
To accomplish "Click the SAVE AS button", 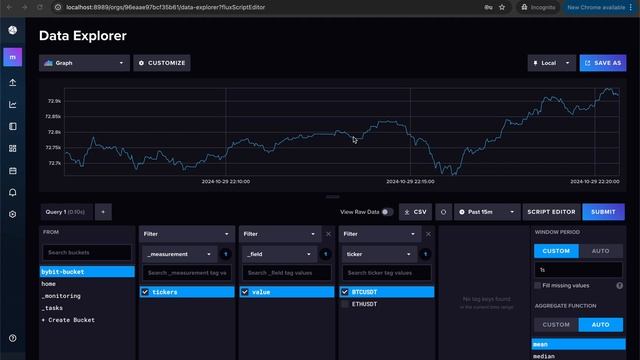I will coord(603,63).
